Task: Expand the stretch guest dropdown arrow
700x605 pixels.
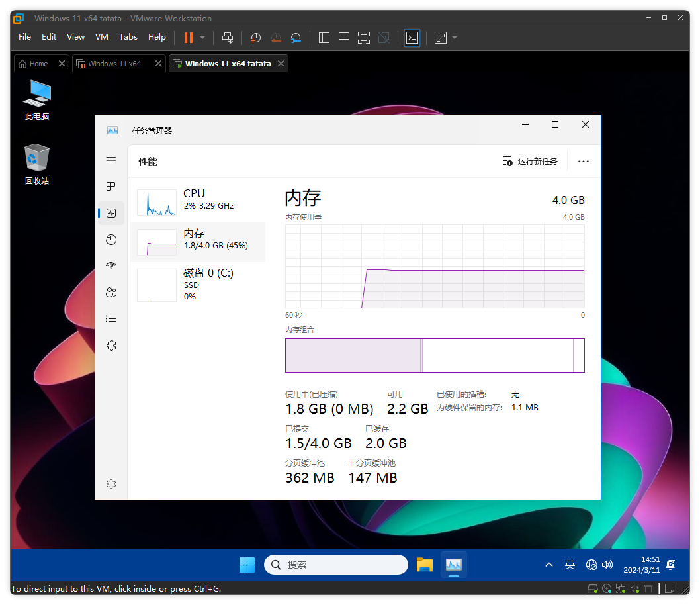Action: pos(455,38)
